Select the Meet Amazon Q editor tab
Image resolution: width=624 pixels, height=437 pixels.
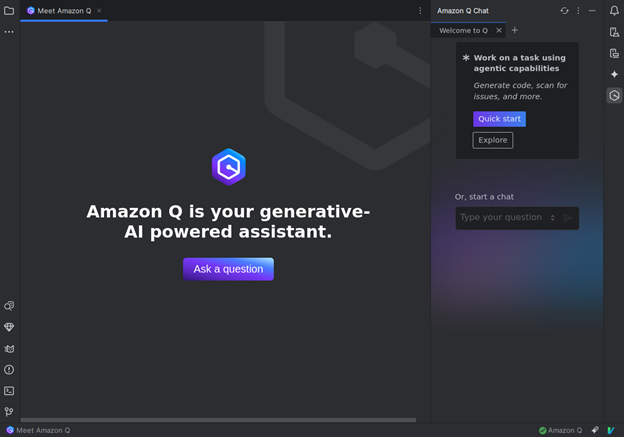coord(64,11)
